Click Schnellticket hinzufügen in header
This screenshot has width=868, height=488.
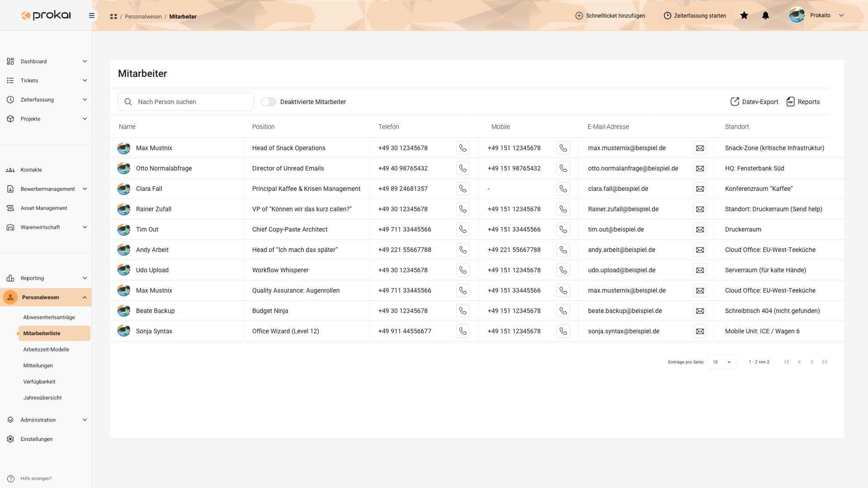(x=610, y=16)
